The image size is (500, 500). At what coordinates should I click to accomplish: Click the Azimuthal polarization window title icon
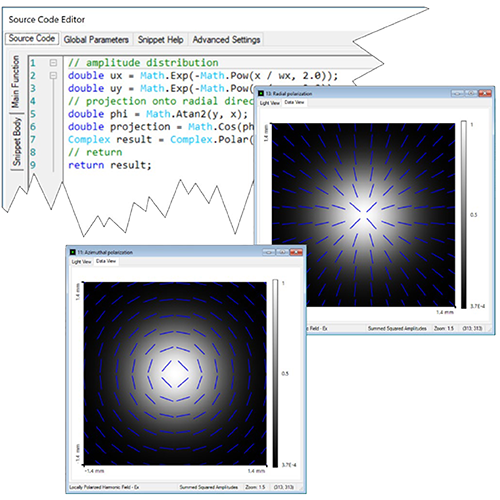73,252
